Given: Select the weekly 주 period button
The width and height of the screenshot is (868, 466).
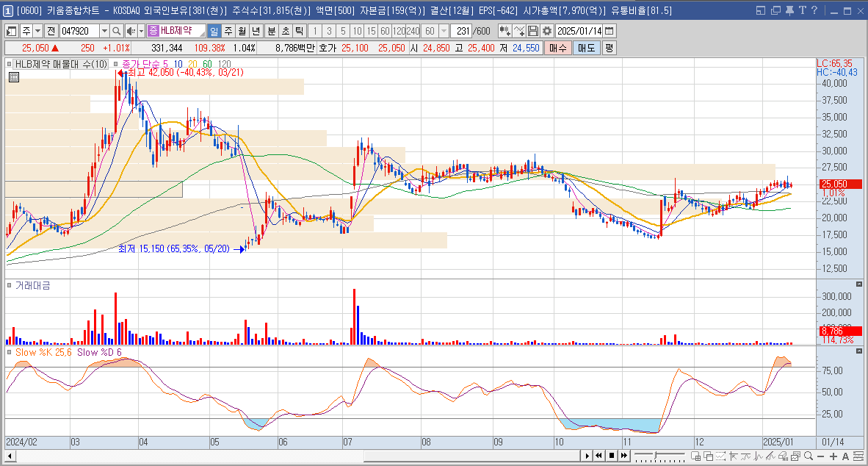Looking at the screenshot, I should coord(228,31).
